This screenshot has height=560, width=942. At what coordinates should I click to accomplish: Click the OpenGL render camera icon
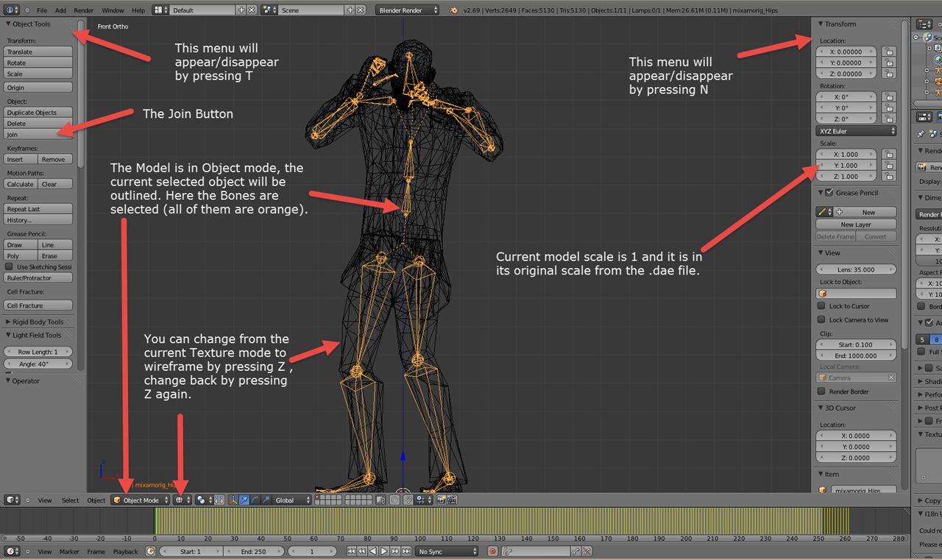441,500
